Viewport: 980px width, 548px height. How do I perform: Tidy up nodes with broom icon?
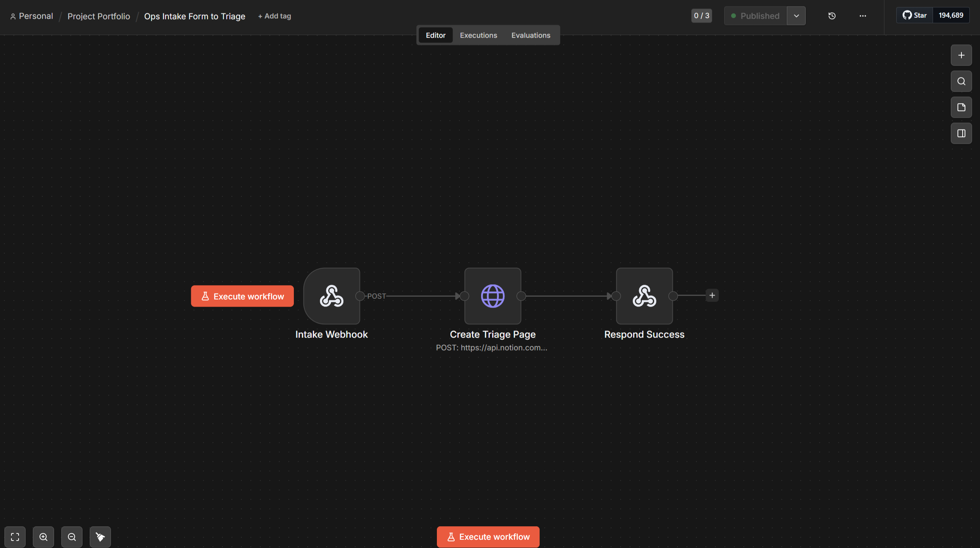(100, 537)
